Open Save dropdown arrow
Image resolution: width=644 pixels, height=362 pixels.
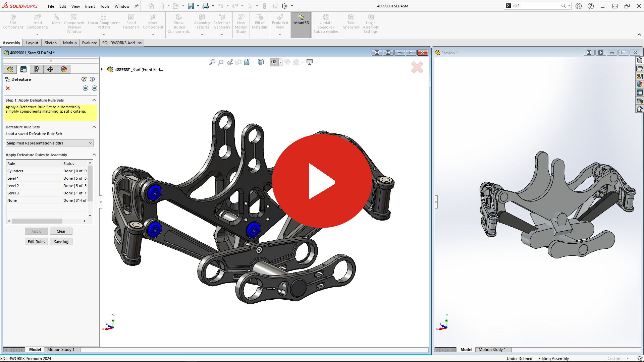pyautogui.click(x=198, y=6)
